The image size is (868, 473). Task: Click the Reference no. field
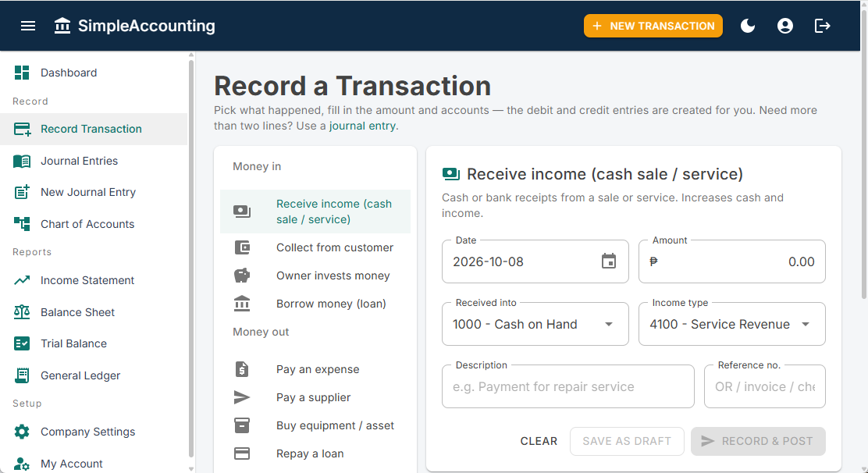(764, 386)
